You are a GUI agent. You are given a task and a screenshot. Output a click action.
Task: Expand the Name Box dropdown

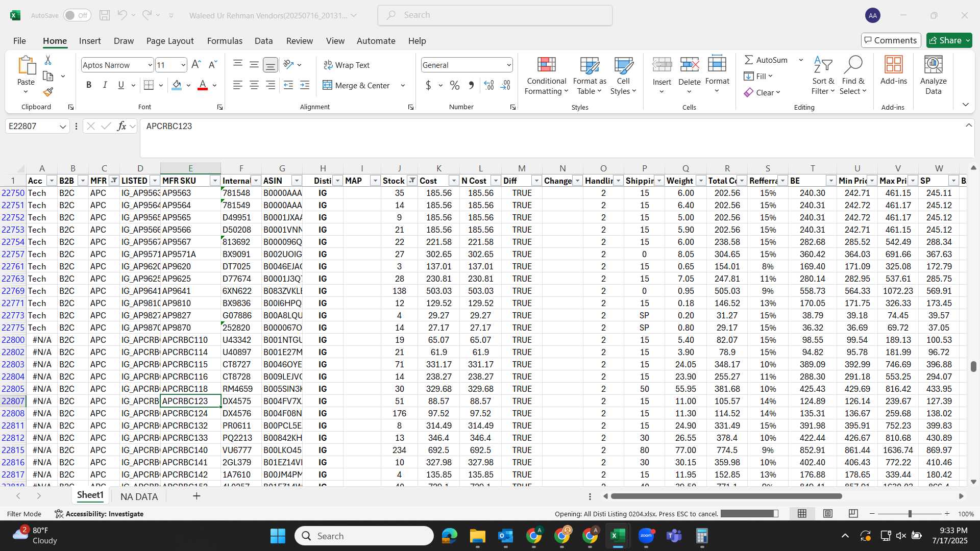click(63, 127)
